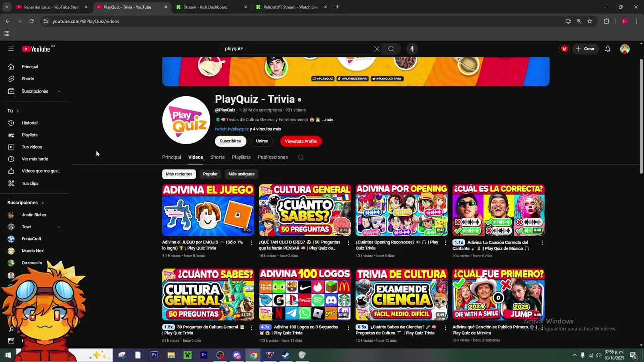644x362 pixels.
Task: Open the account avatar menu
Action: (x=625, y=49)
